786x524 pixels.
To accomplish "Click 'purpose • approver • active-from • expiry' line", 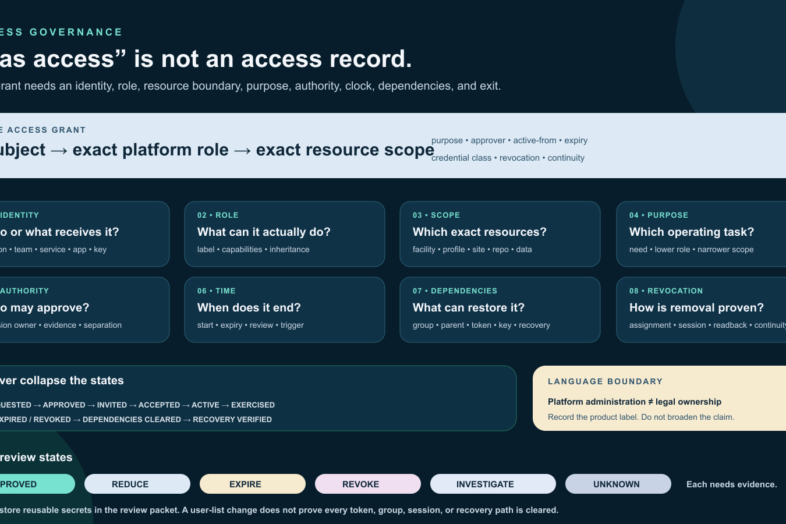I will click(509, 140).
